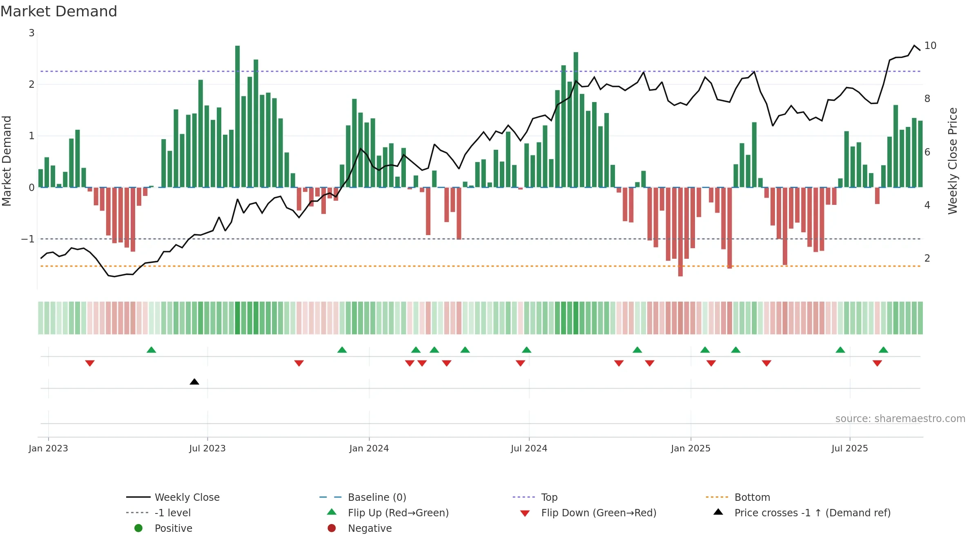Click the black triangle Price crosses legend icon

718,512
